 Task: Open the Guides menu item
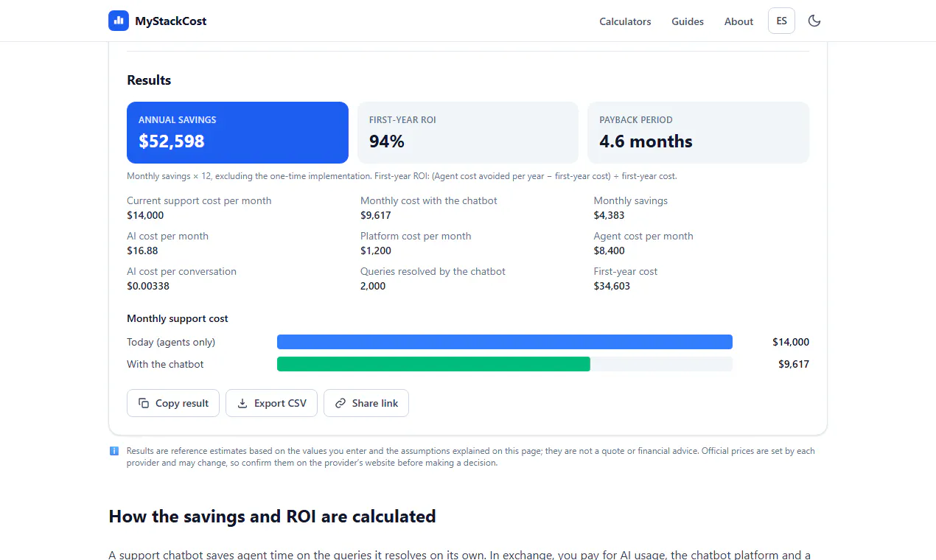pyautogui.click(x=688, y=21)
